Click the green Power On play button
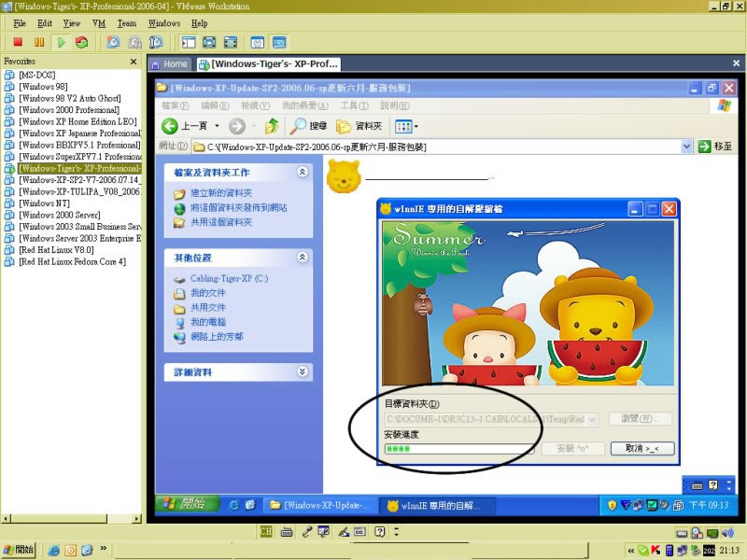 coord(61,42)
